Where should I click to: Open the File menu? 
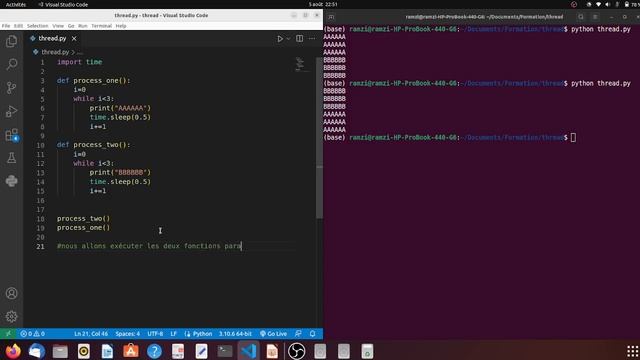[6, 26]
